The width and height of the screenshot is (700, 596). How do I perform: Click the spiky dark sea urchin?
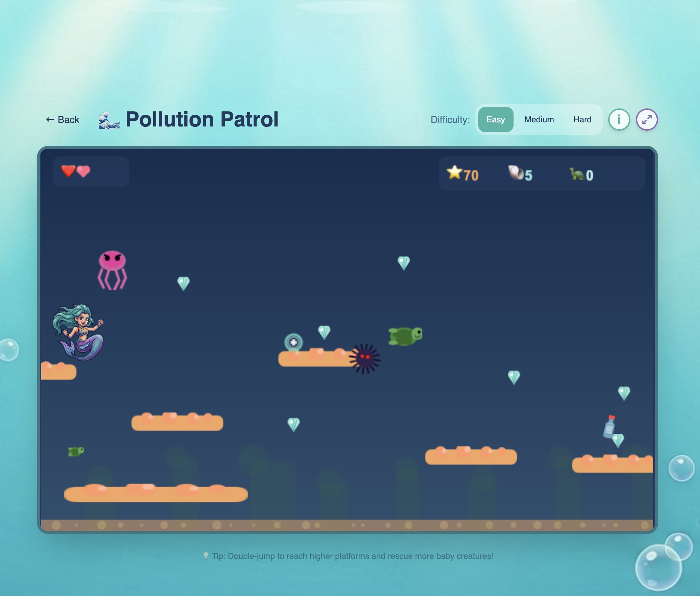[365, 359]
